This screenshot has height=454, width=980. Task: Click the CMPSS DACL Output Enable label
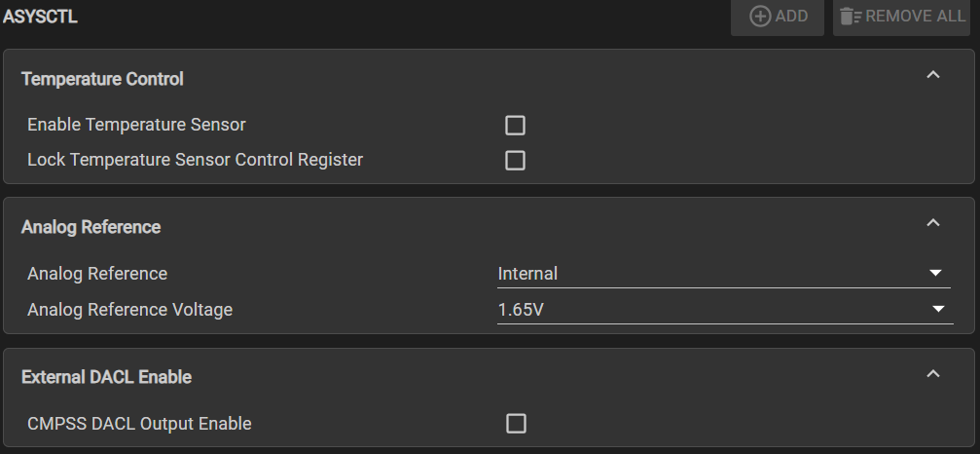click(x=139, y=424)
